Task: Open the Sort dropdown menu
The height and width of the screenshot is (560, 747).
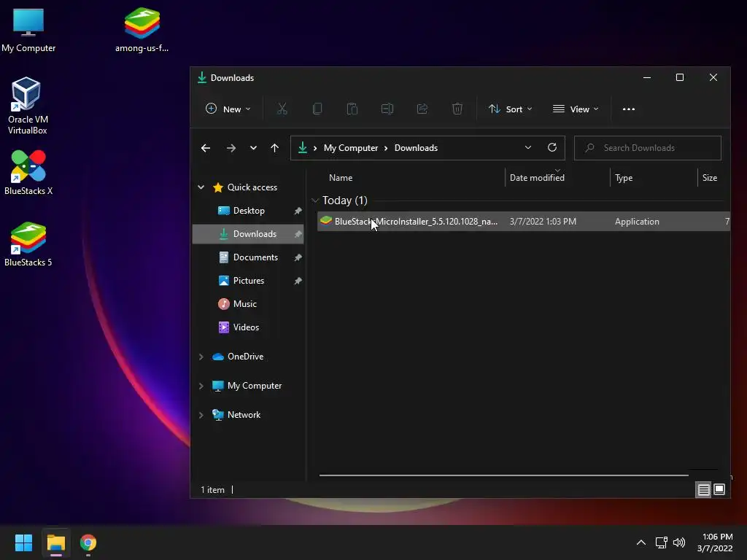Action: (510, 109)
